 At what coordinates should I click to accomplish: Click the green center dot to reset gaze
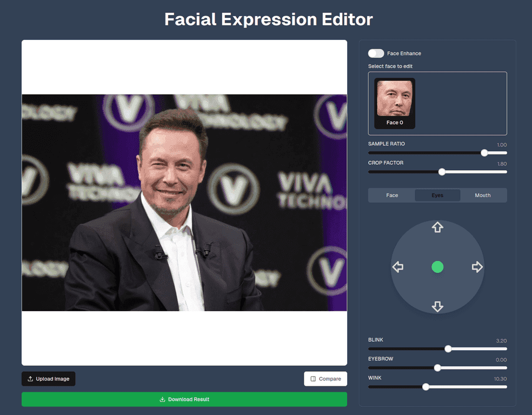click(x=437, y=267)
